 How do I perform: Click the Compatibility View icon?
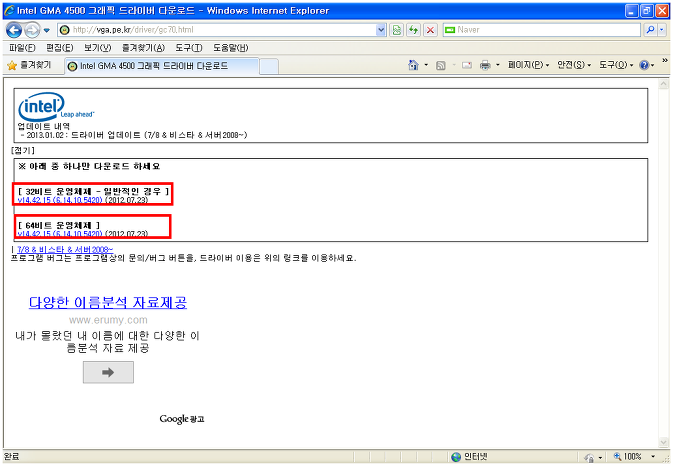pos(397,30)
